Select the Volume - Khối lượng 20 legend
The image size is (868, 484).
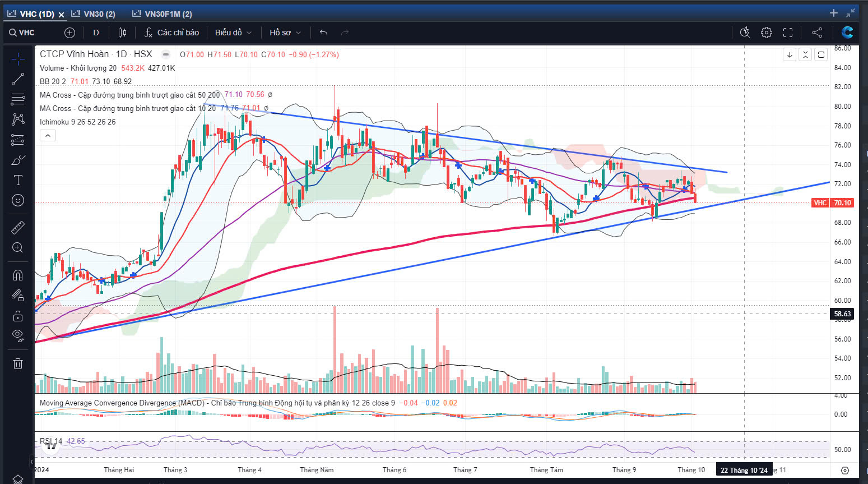click(x=78, y=68)
